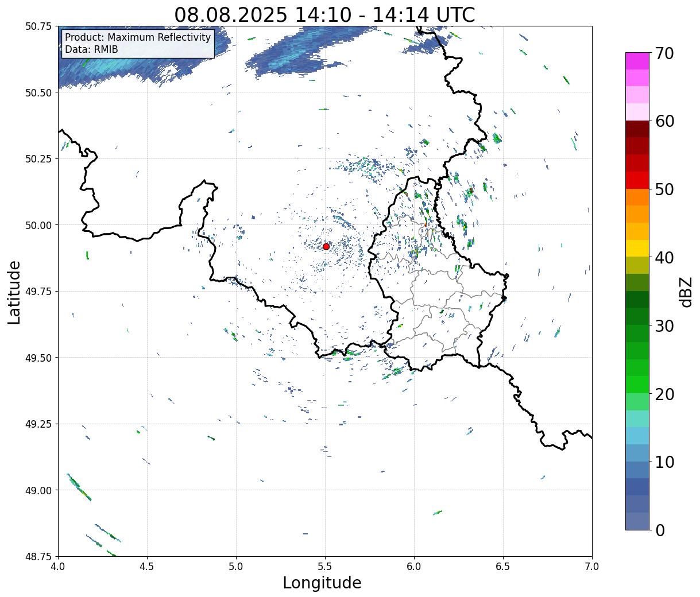This screenshot has width=700, height=597.
Task: Click the 'Latitude' axis label
Action: 14,292
